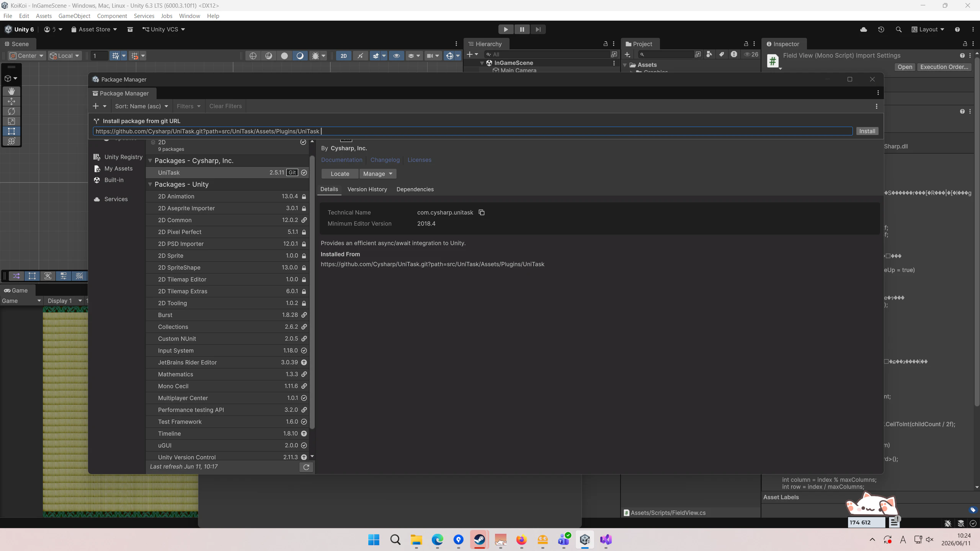This screenshot has width=980, height=551.
Task: Open My Assets in Package Manager sidebar
Action: tap(113, 168)
